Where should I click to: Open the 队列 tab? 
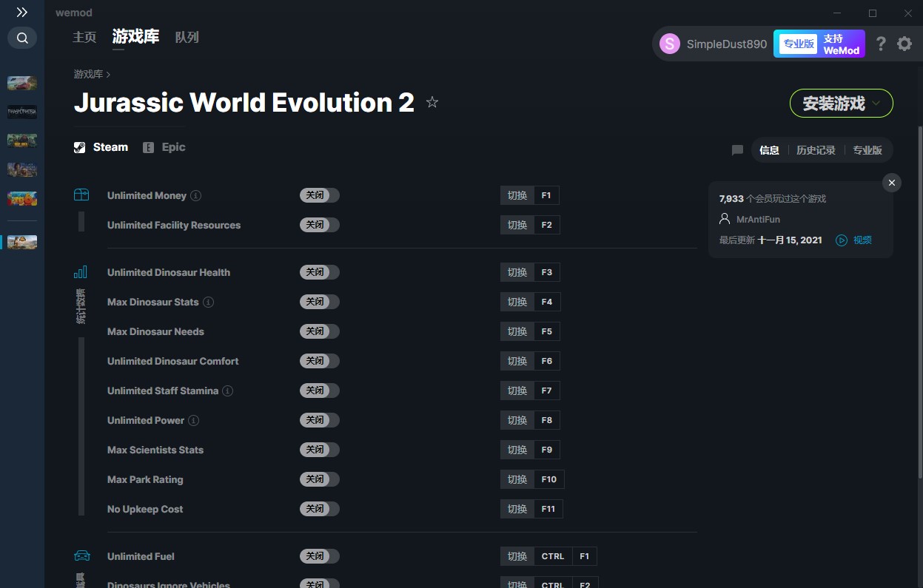tap(187, 37)
